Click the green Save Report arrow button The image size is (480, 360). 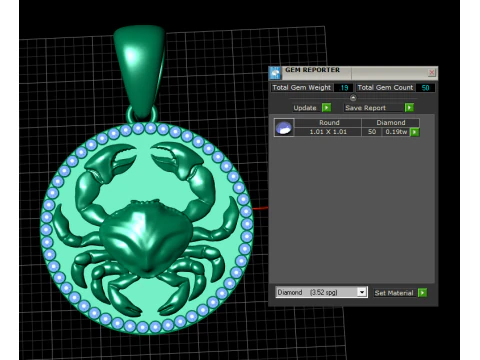pyautogui.click(x=409, y=108)
